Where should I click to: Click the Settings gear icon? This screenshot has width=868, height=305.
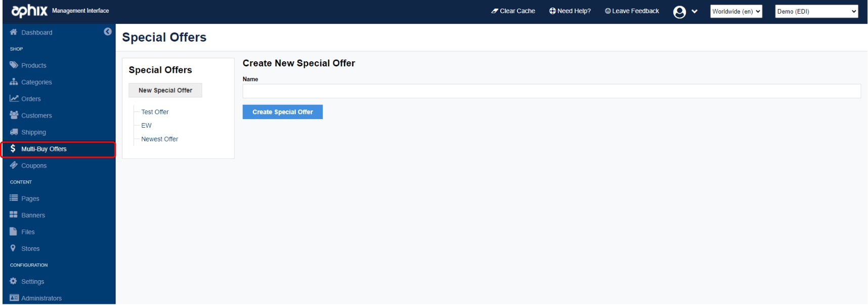(x=14, y=281)
